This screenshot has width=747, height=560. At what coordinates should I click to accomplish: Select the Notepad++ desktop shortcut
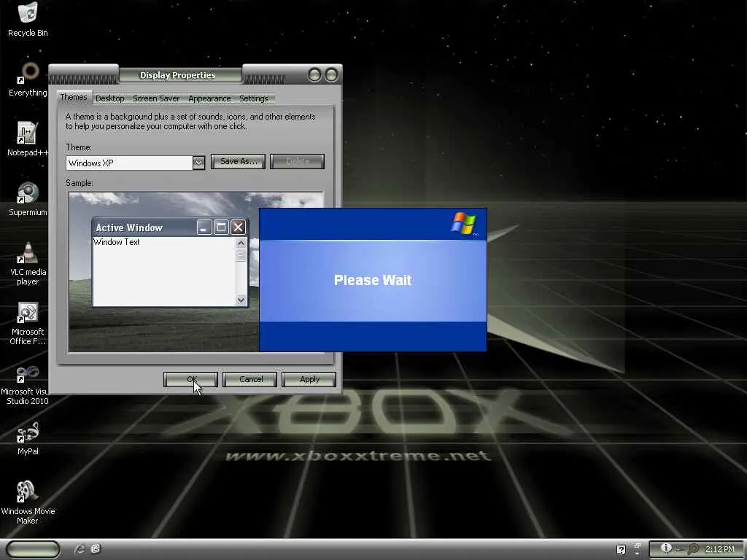(x=28, y=139)
